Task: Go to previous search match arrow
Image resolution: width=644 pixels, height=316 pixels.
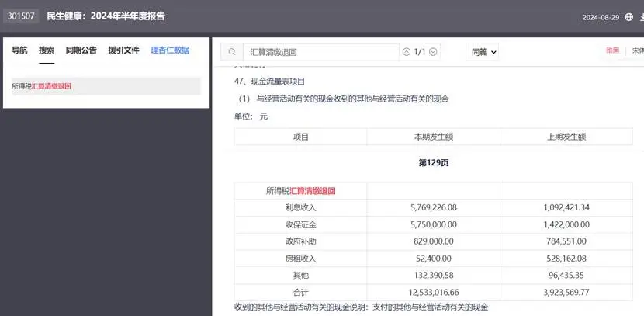Action: [x=407, y=52]
